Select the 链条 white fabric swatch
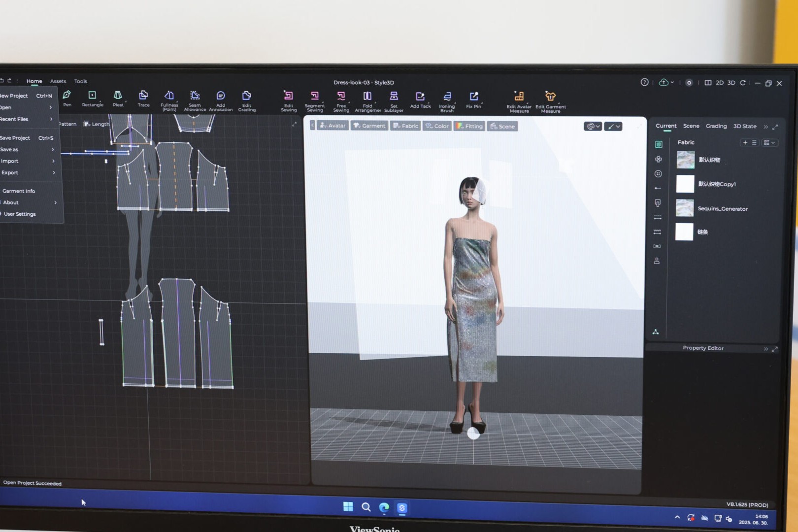The image size is (798, 532). point(684,232)
